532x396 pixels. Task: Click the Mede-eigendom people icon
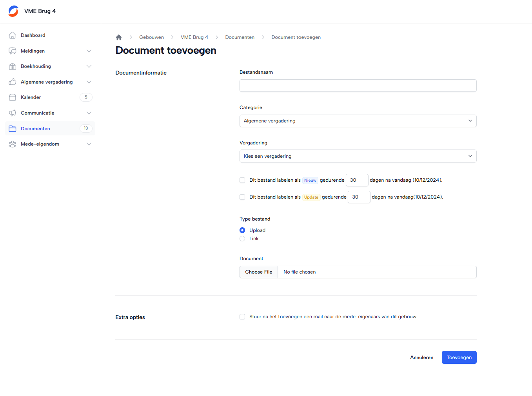pos(13,144)
